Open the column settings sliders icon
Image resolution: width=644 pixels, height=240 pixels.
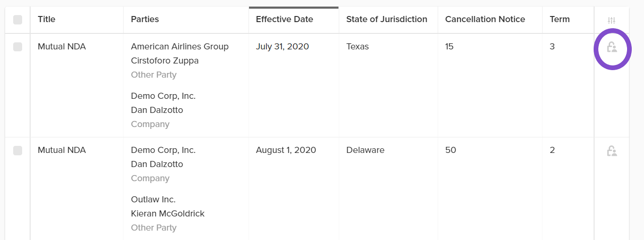pos(612,20)
